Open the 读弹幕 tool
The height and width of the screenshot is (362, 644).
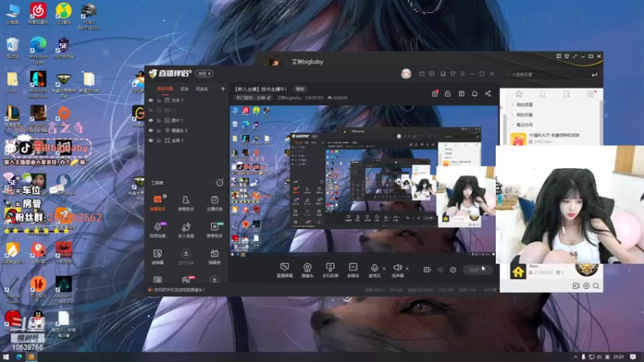157,256
